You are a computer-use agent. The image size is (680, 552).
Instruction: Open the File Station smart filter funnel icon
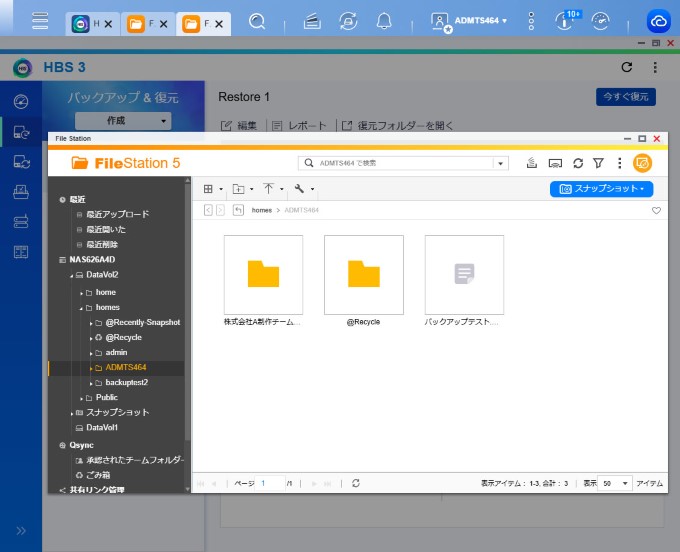coord(598,163)
